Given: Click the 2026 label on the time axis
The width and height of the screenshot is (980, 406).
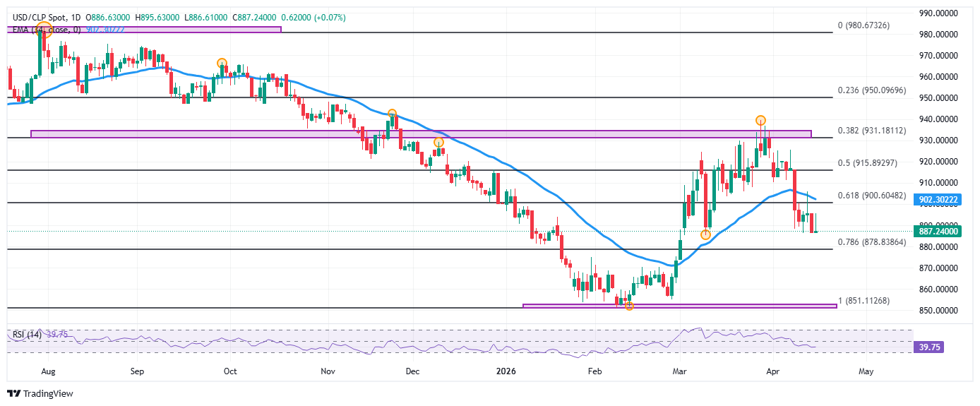Looking at the screenshot, I should 506,371.
